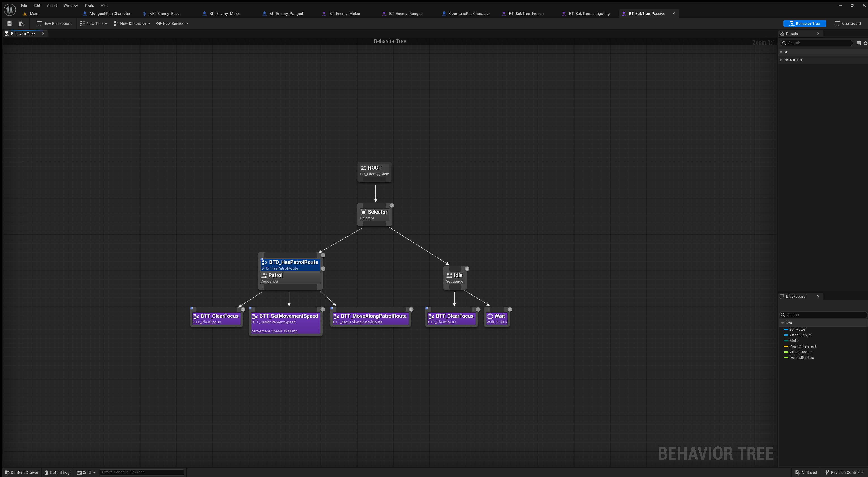This screenshot has width=868, height=477.
Task: Collapse the KEYS category in Blackboard
Action: [x=782, y=323]
